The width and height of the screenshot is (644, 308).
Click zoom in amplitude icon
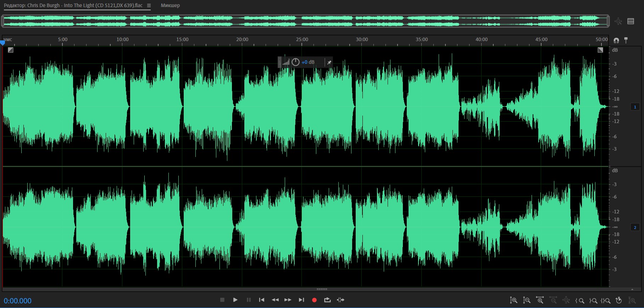[x=513, y=300]
